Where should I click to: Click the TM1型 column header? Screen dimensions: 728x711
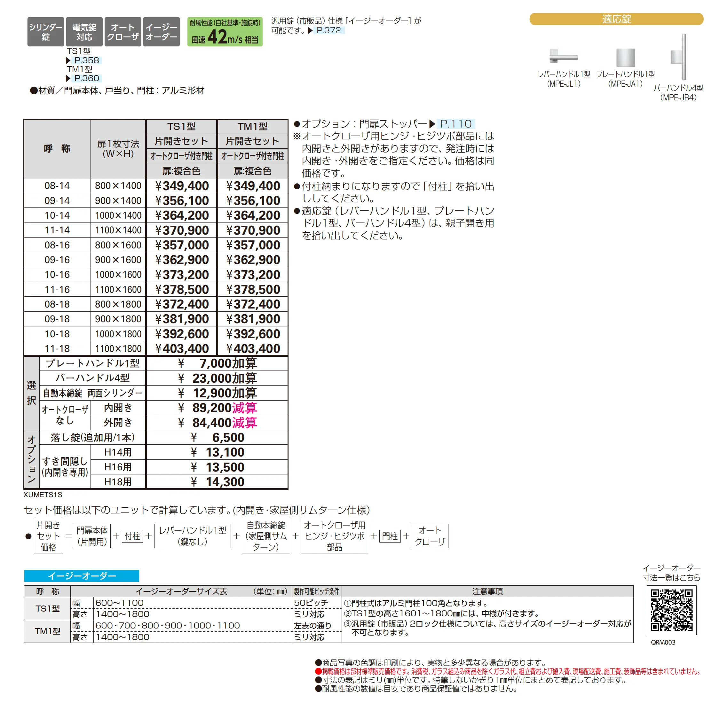[x=253, y=127]
